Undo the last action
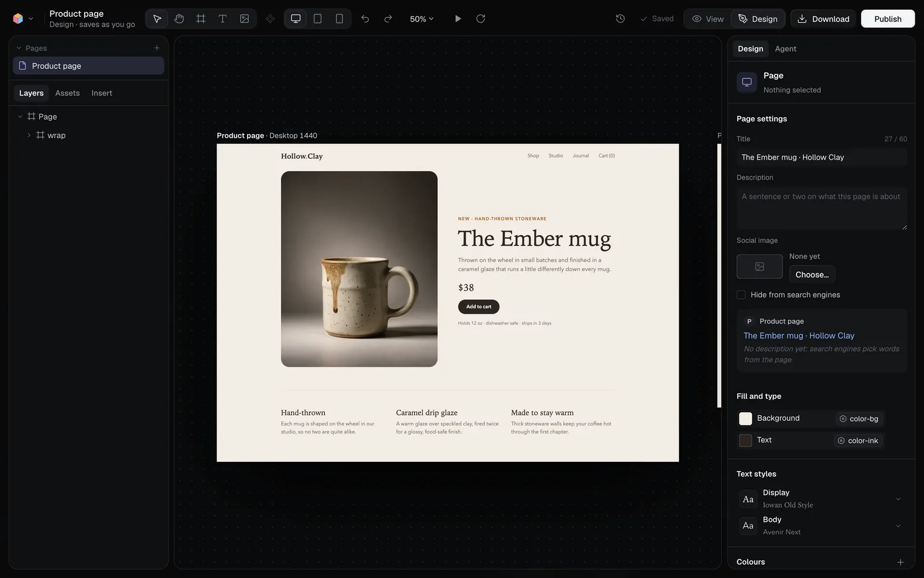The image size is (924, 578). pos(365,18)
